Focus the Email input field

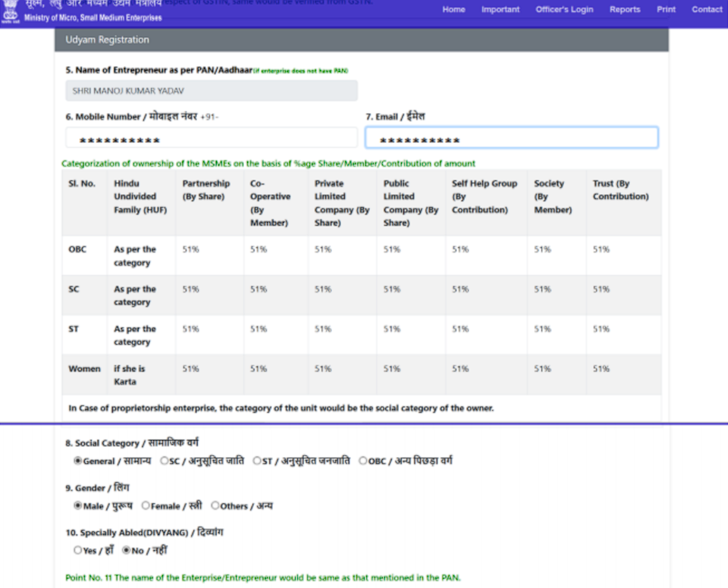511,138
